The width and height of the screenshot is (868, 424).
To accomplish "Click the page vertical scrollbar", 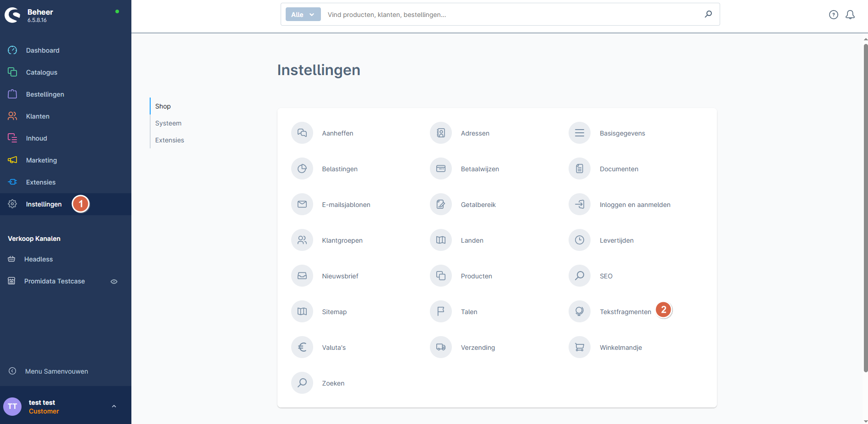I will pos(865,206).
